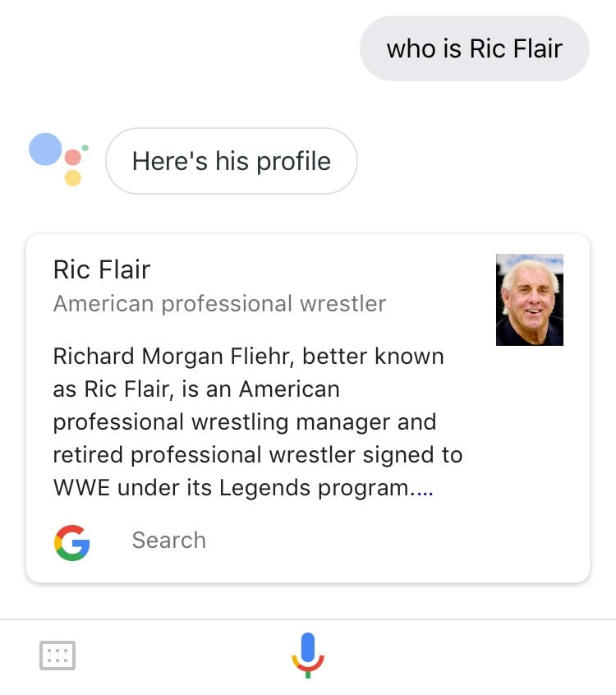Tap the large blue Assistant dot
The height and width of the screenshot is (695, 616).
[x=45, y=149]
